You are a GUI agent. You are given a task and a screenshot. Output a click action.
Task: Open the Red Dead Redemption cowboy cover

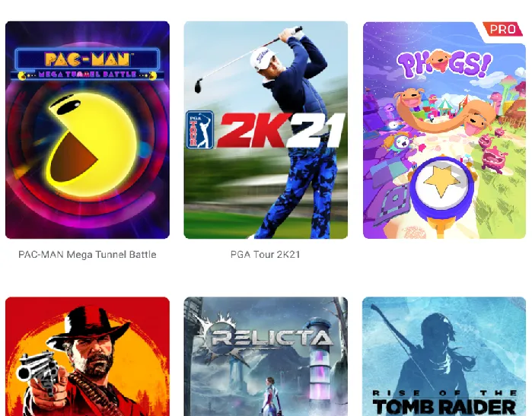tap(88, 357)
